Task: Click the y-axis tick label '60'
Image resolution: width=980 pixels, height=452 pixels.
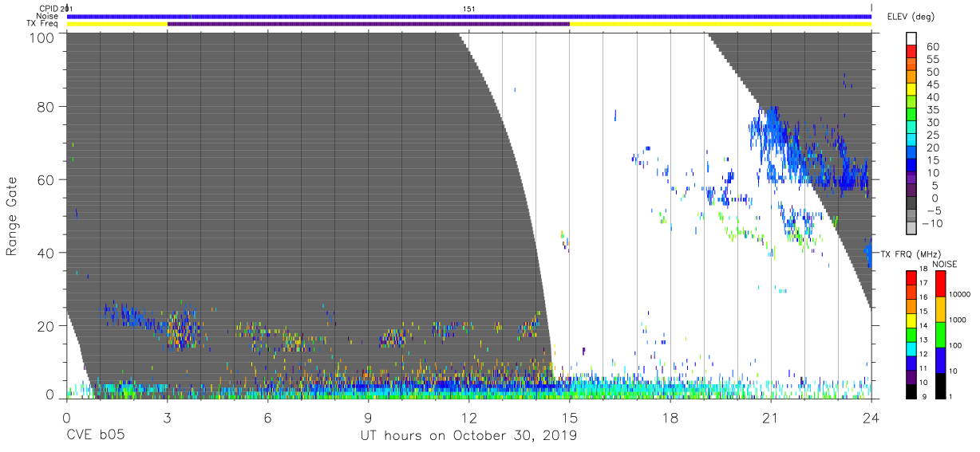Action: pos(47,180)
